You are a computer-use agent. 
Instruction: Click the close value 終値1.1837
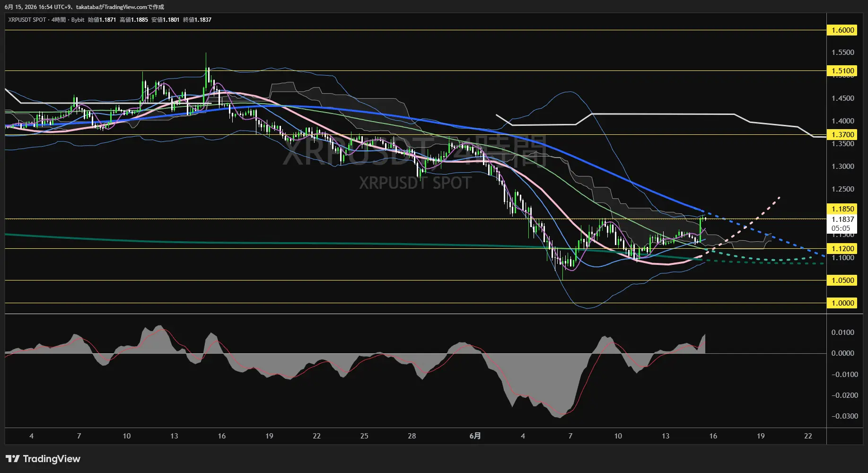click(x=197, y=20)
